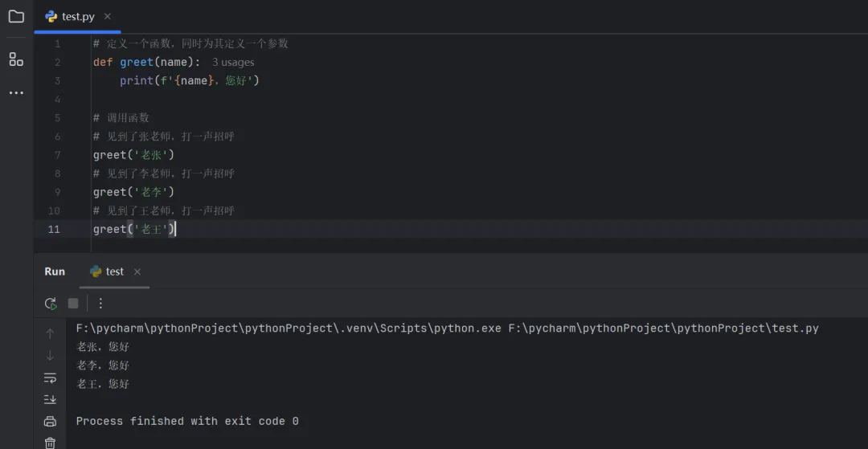Viewport: 868px width, 449px height.
Task: Clear all console output with trash icon
Action: pyautogui.click(x=50, y=442)
